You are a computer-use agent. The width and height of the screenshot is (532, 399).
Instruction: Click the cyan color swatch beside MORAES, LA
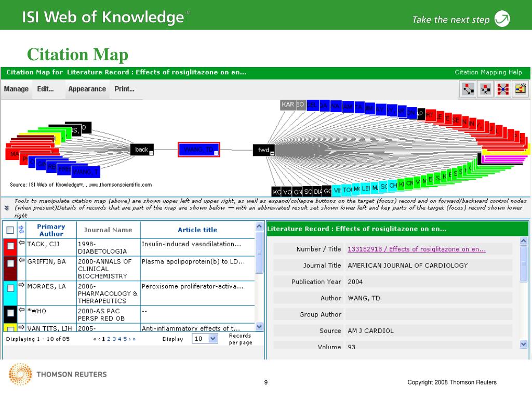(x=10, y=293)
